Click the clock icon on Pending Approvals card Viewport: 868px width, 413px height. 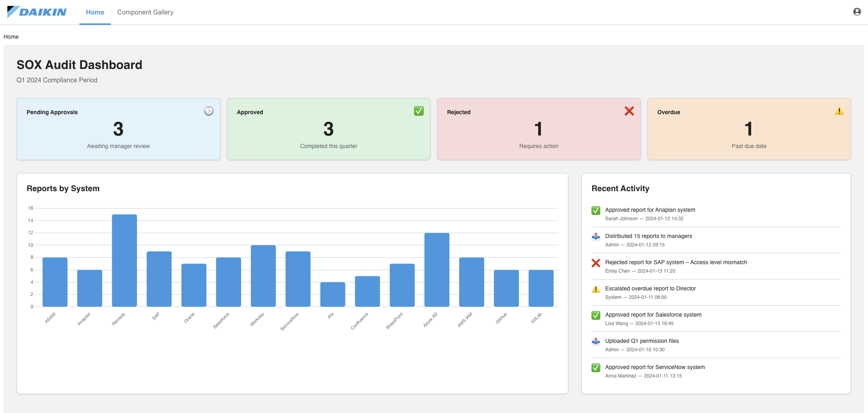[x=208, y=111]
